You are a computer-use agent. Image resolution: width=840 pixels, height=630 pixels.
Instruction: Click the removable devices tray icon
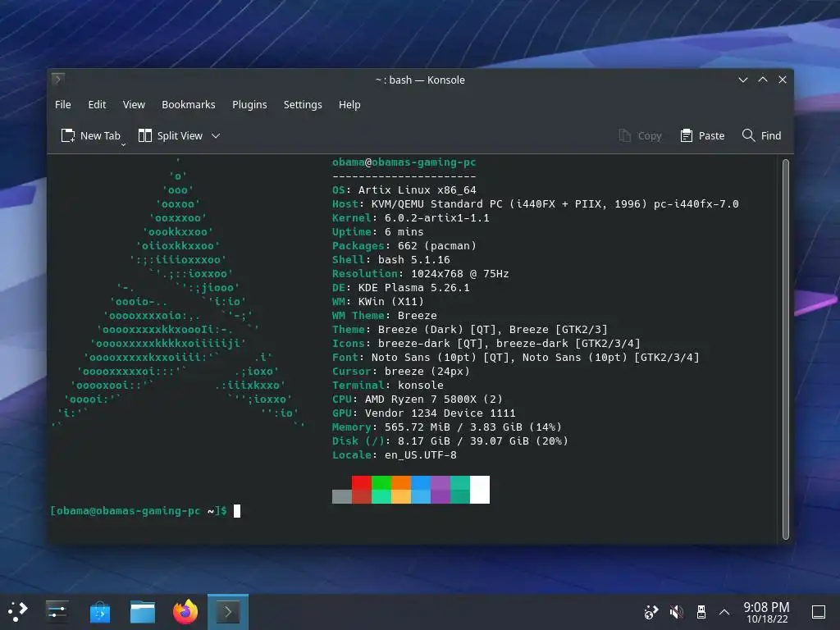[x=701, y=612]
